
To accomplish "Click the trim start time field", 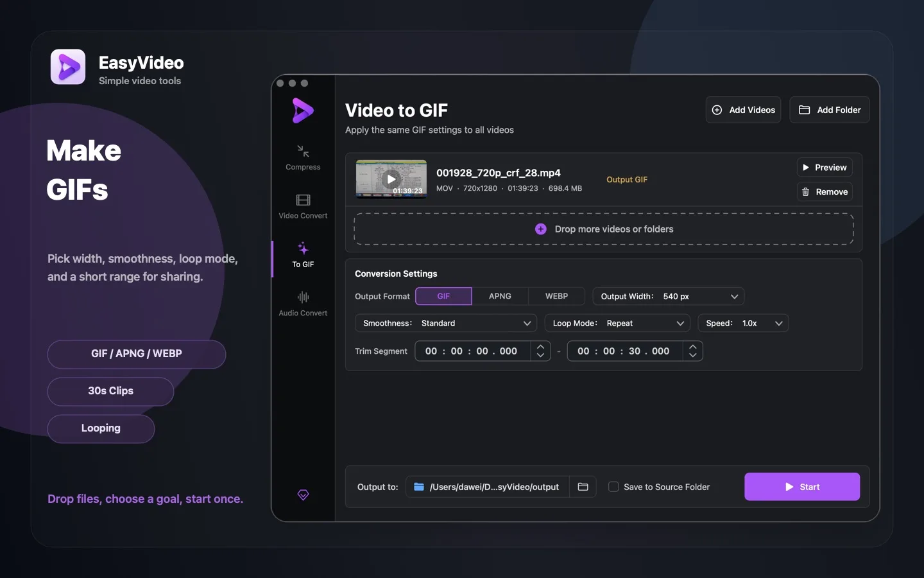I will pos(473,351).
